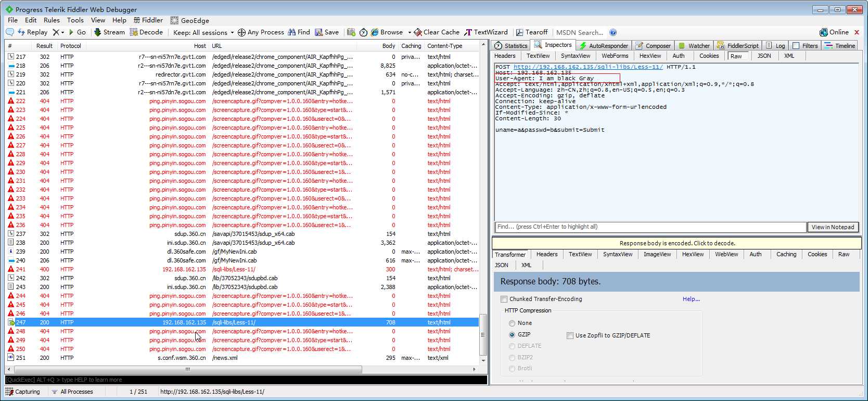Click the blue help question icon
Screen dimensions: 868x401
tap(613, 32)
